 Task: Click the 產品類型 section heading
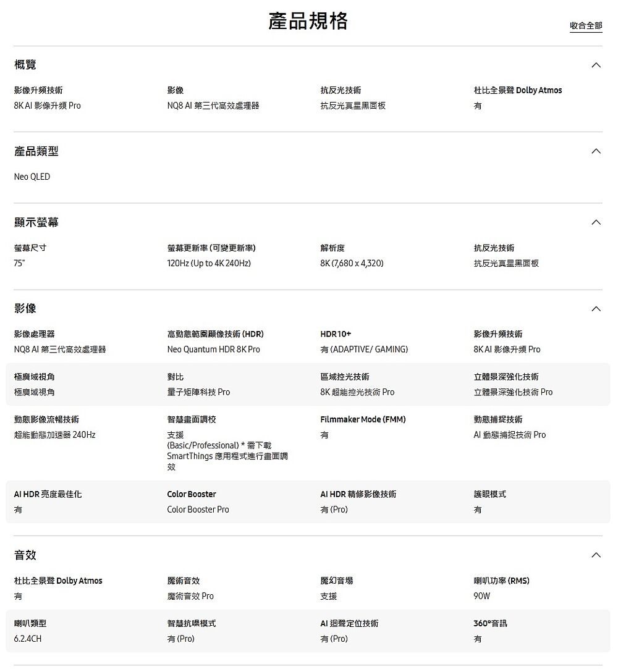tap(36, 151)
